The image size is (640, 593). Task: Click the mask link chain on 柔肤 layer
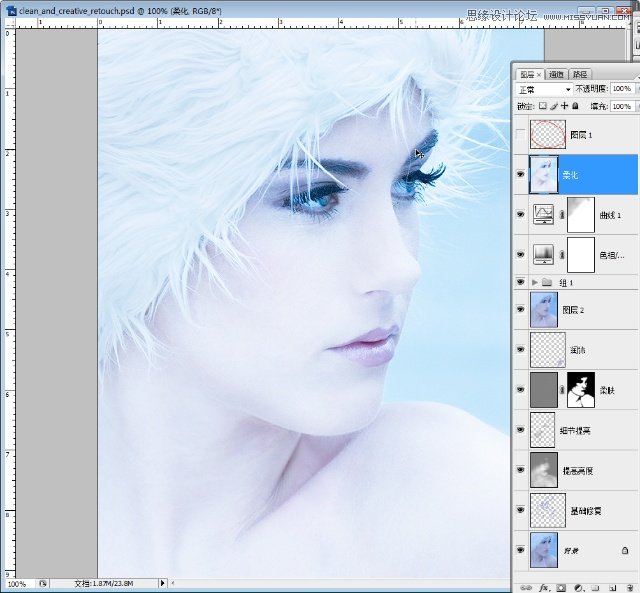[x=562, y=390]
